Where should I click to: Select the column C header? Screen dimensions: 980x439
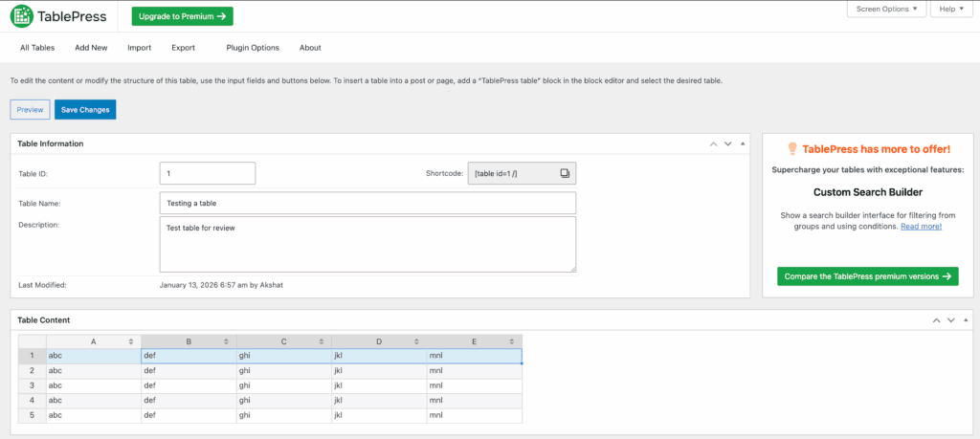click(x=284, y=341)
